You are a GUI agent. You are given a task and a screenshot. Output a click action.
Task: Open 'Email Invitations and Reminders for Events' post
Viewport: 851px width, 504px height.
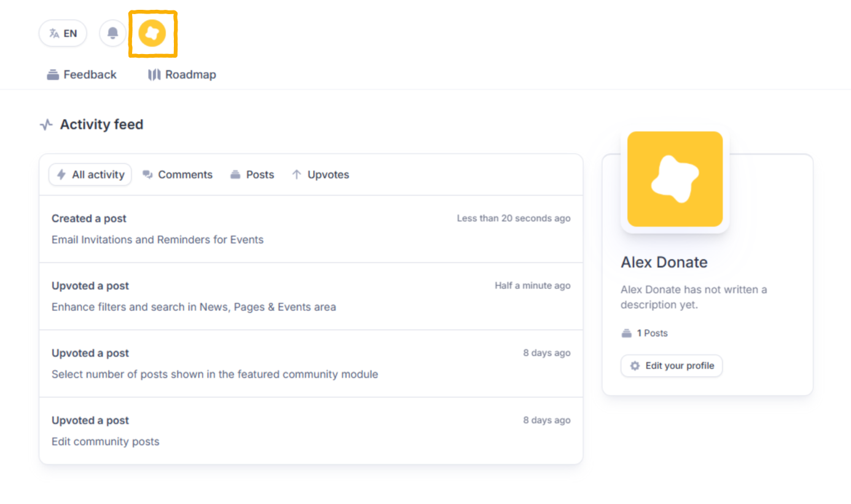(157, 239)
